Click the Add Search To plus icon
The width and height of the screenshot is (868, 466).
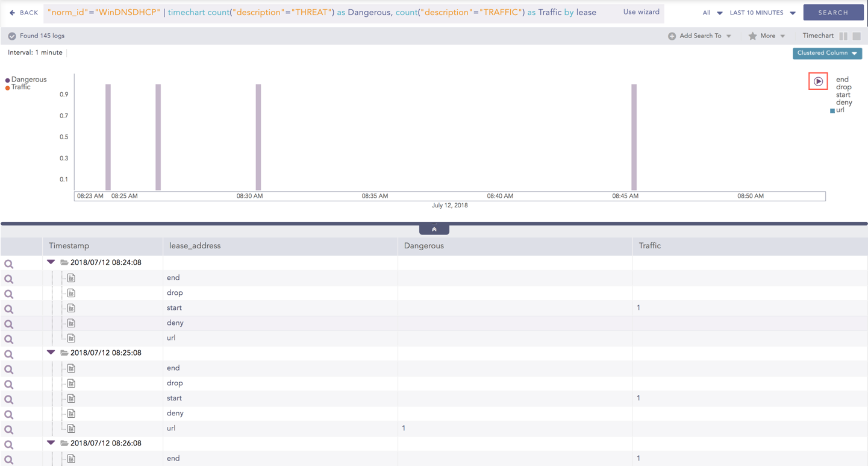tap(670, 36)
